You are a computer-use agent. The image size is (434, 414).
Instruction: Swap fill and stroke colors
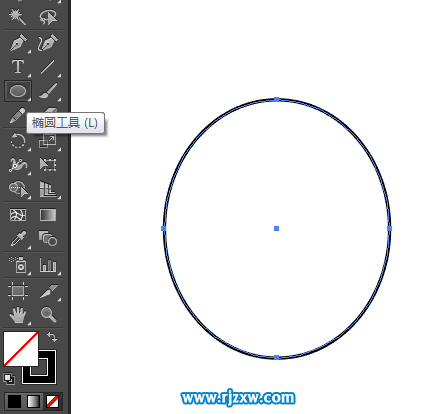pyautogui.click(x=52, y=337)
